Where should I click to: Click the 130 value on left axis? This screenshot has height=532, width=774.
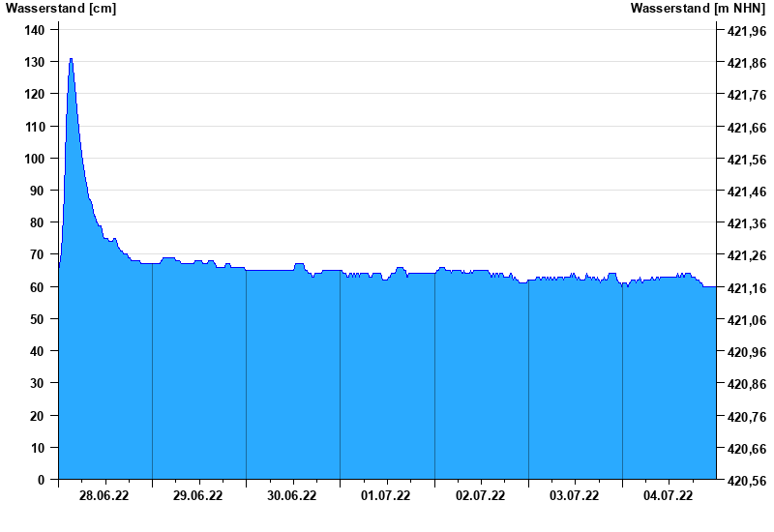click(34, 62)
